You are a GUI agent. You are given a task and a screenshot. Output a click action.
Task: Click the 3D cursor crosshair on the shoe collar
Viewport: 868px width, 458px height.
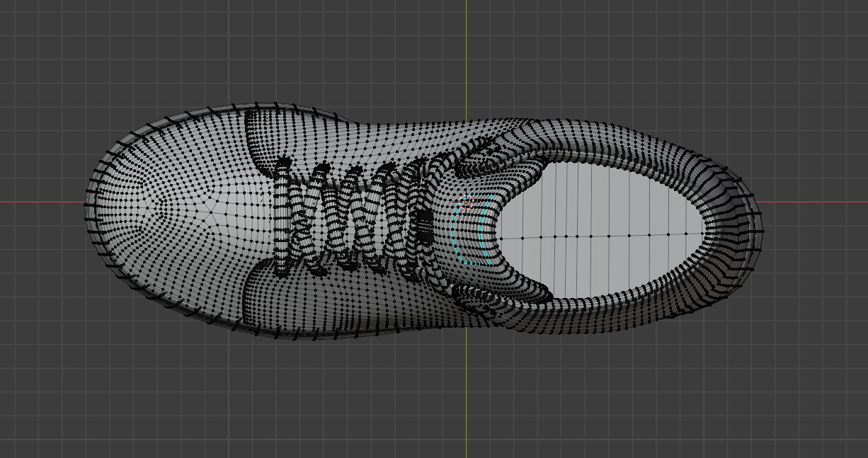467,202
